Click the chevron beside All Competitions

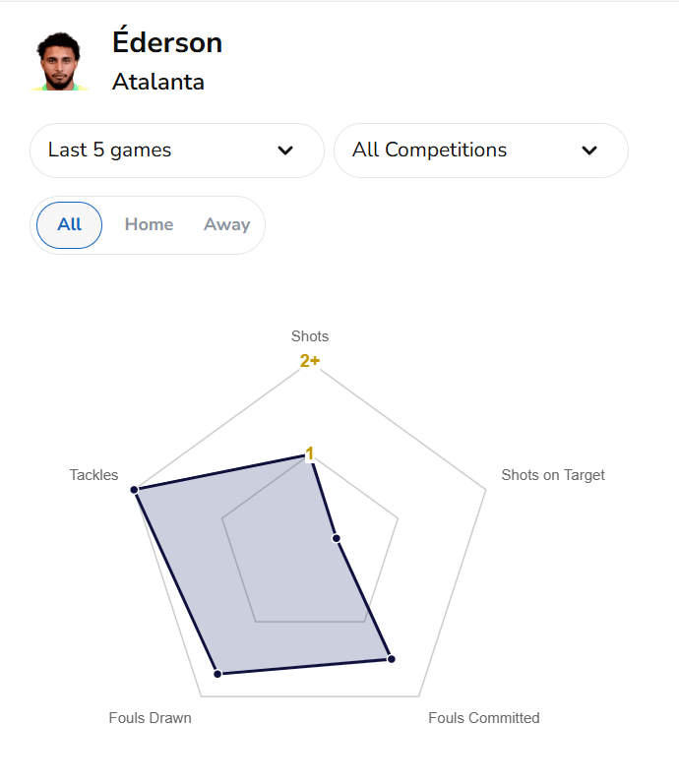(589, 151)
